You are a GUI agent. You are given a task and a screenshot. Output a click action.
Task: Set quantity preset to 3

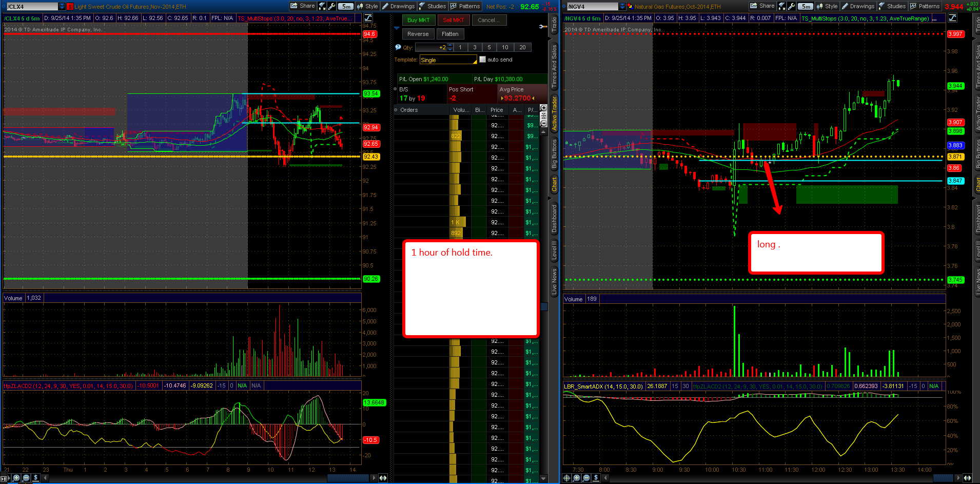(x=475, y=47)
